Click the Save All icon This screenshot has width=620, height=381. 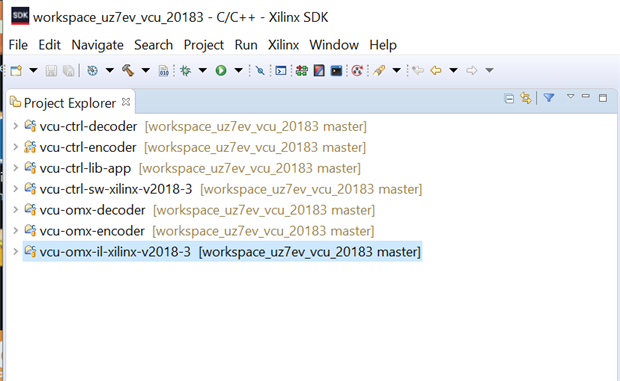tap(69, 71)
